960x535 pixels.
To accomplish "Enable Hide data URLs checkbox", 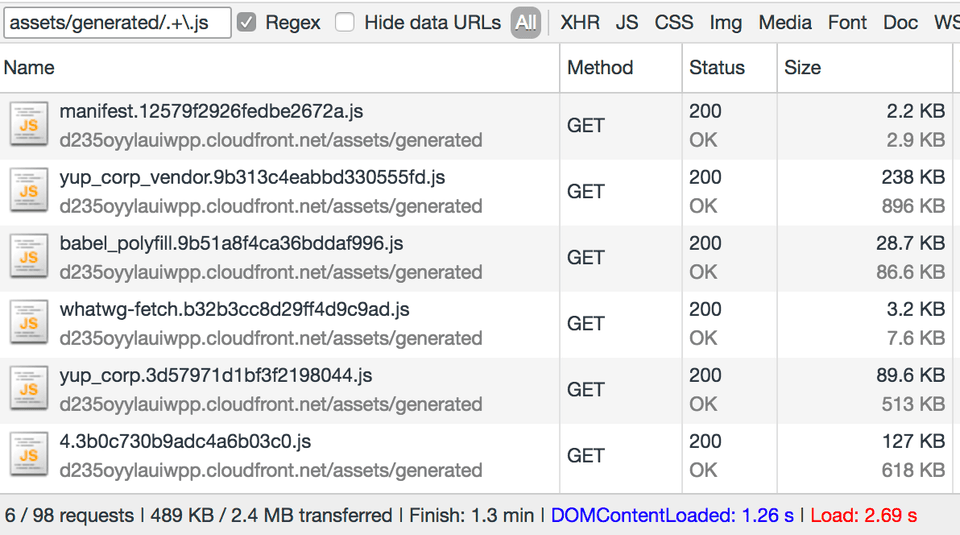I will pyautogui.click(x=345, y=23).
